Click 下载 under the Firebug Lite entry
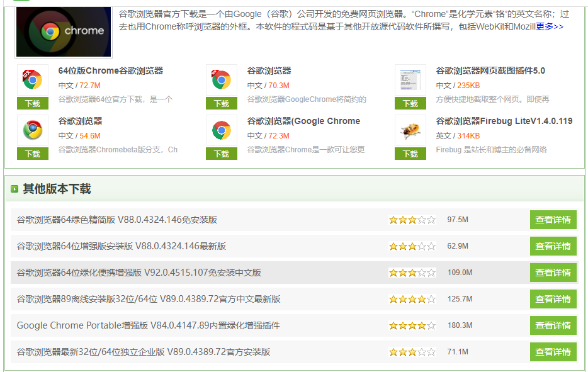 (410, 153)
